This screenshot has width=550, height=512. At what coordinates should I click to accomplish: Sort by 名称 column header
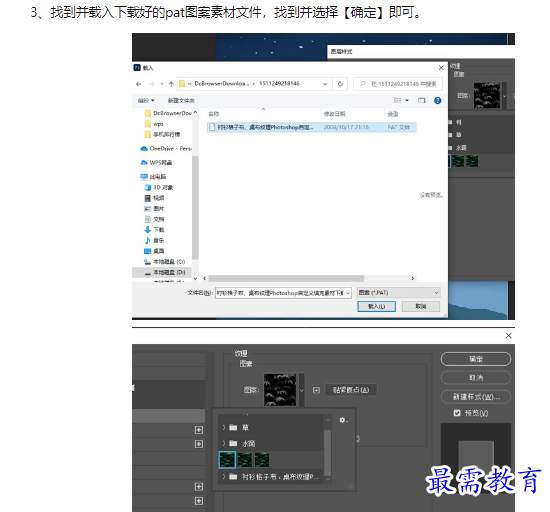[x=214, y=114]
